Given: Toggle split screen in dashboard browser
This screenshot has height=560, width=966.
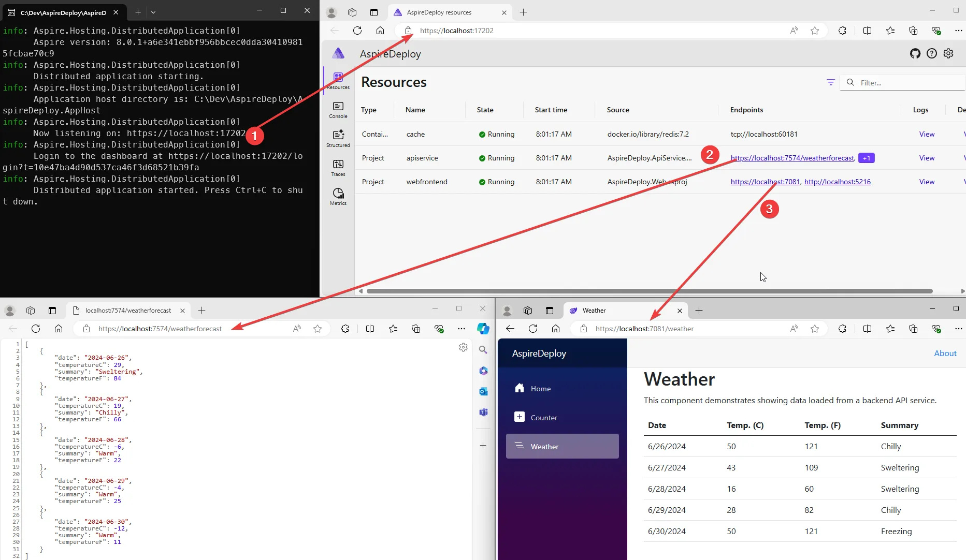Looking at the screenshot, I should coord(868,31).
